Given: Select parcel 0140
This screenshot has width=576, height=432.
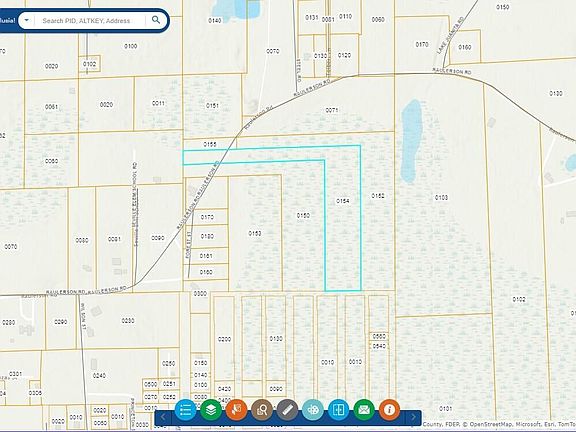Looking at the screenshot, I should [x=215, y=21].
